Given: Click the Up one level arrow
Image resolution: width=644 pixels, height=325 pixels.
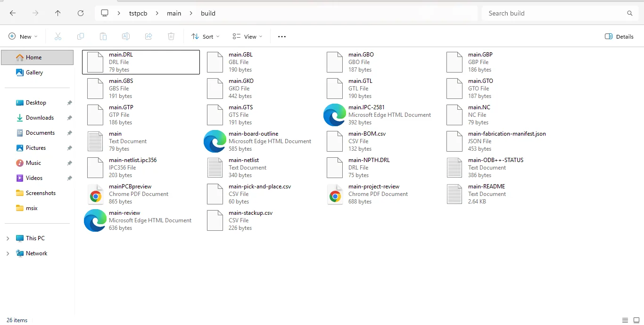Looking at the screenshot, I should coord(58,13).
